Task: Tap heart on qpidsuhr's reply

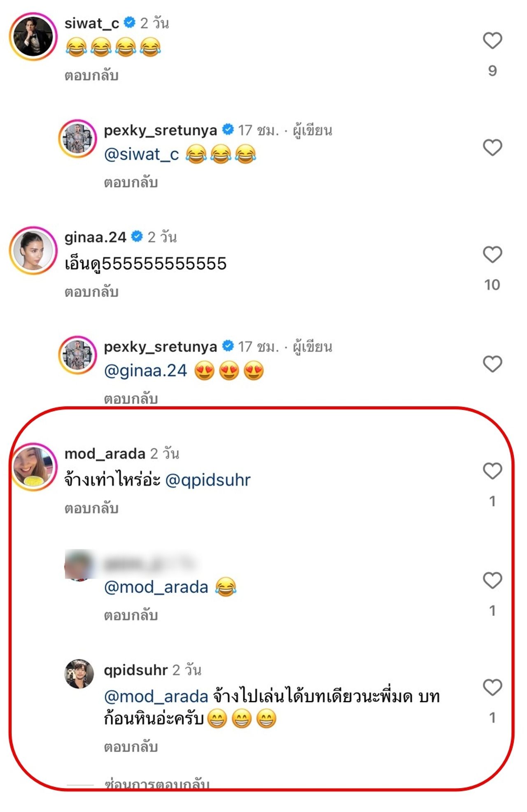Action: point(492,687)
